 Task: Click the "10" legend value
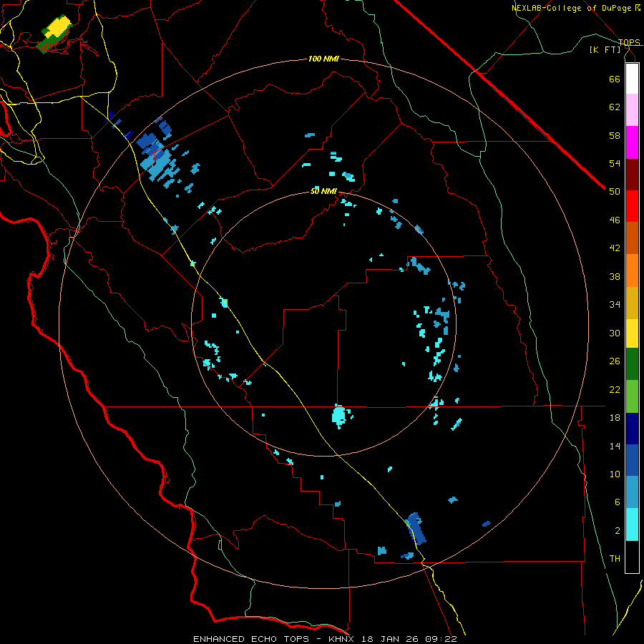(615, 474)
